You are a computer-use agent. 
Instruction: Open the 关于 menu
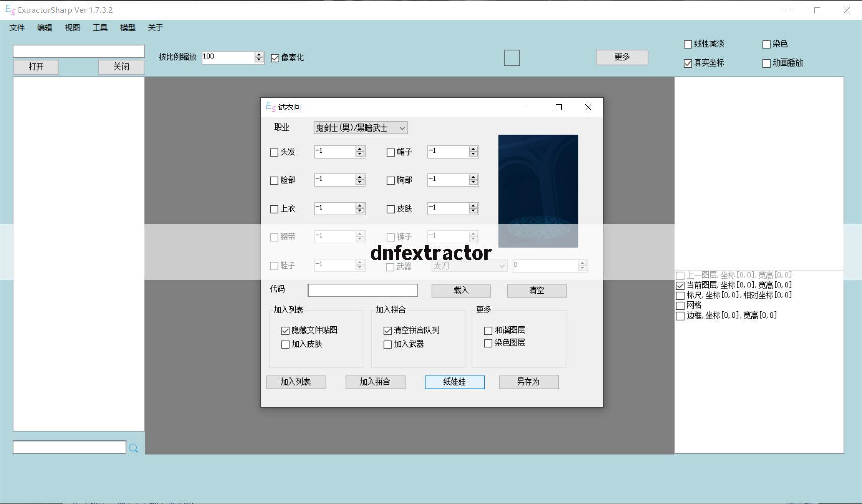[x=155, y=28]
